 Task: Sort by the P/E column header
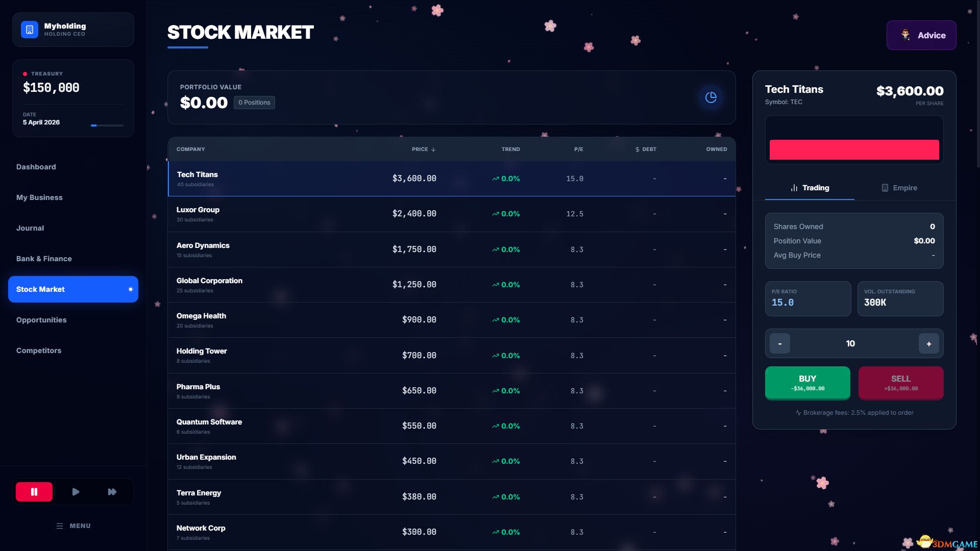coord(578,149)
